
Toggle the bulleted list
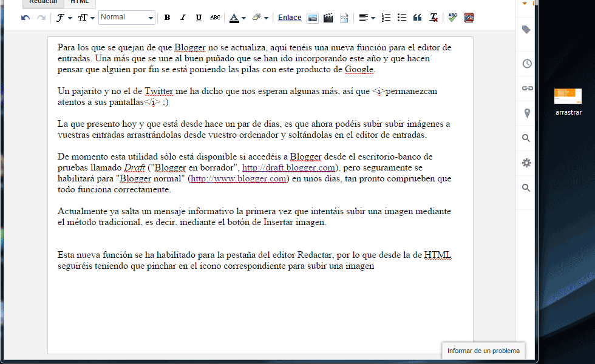click(402, 18)
